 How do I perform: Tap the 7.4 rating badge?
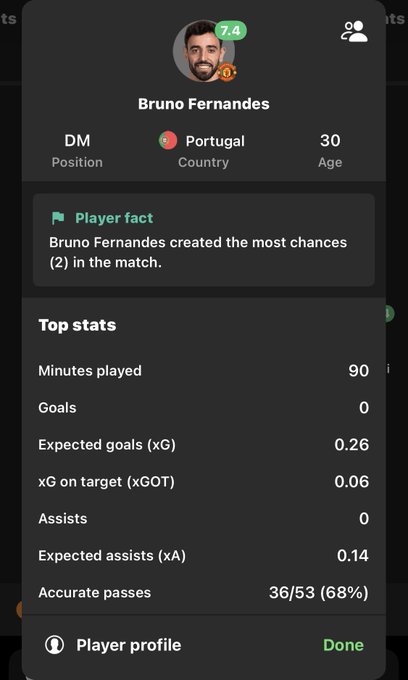(231, 31)
